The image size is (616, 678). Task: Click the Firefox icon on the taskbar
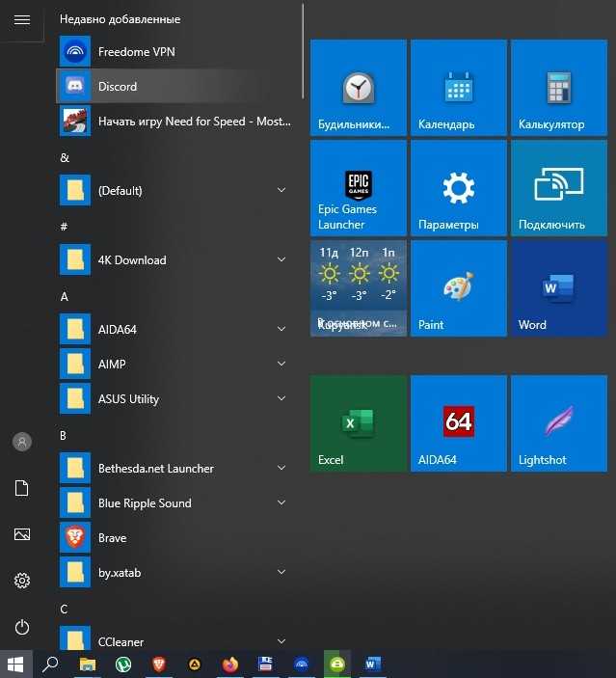[x=230, y=664]
